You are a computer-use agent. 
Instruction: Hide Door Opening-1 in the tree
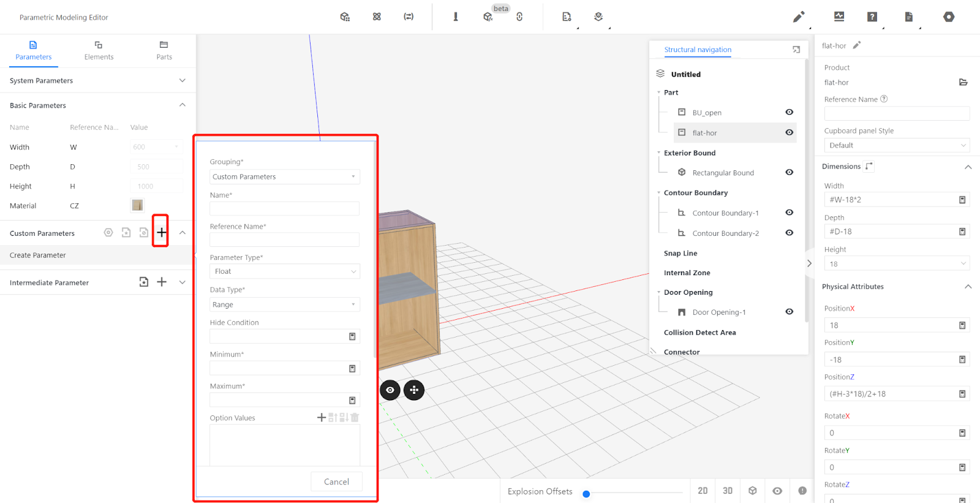[789, 312]
